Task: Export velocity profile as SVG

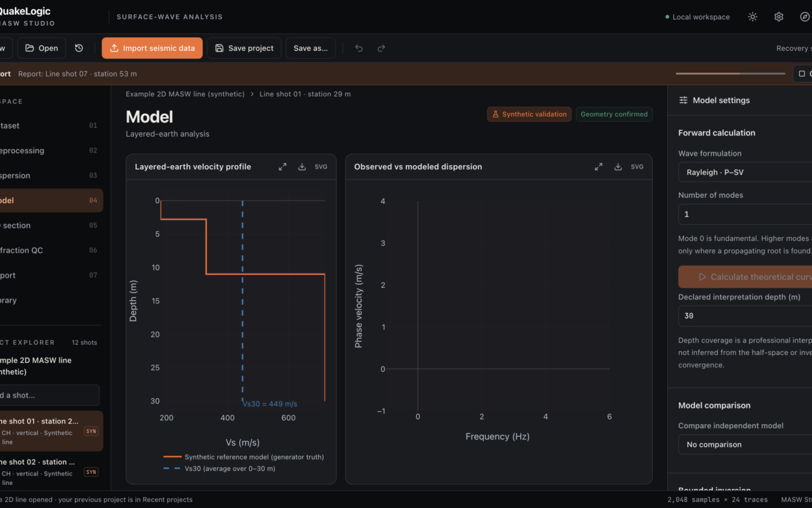Action: click(x=321, y=167)
